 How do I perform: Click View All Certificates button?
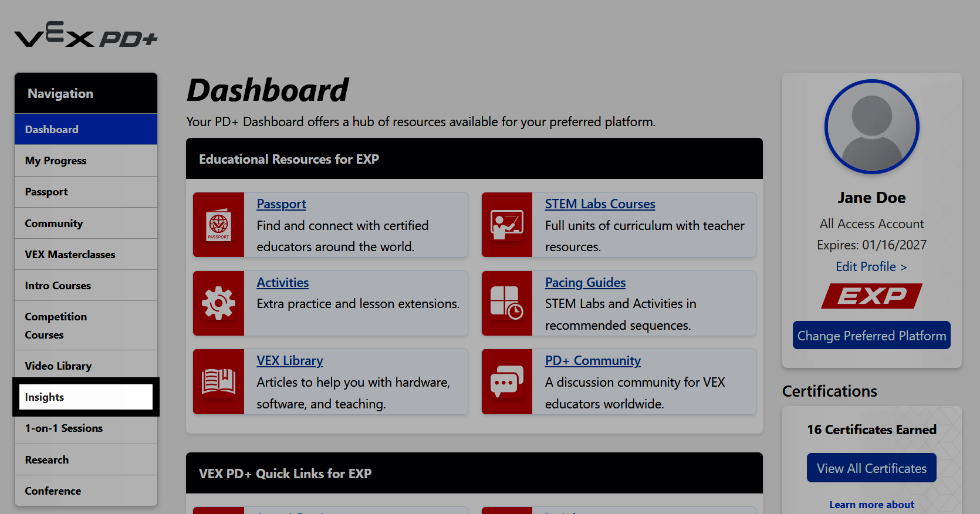pos(871,468)
